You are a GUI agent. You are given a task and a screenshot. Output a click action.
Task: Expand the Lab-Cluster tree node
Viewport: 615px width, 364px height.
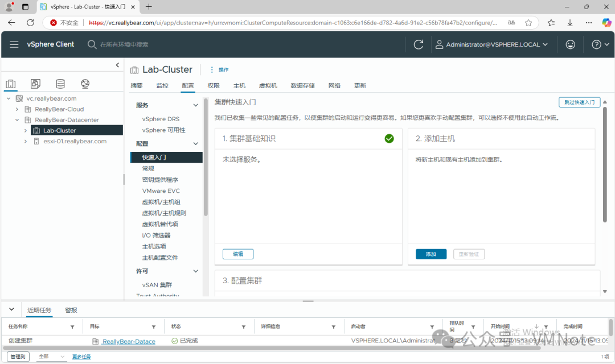tap(26, 130)
